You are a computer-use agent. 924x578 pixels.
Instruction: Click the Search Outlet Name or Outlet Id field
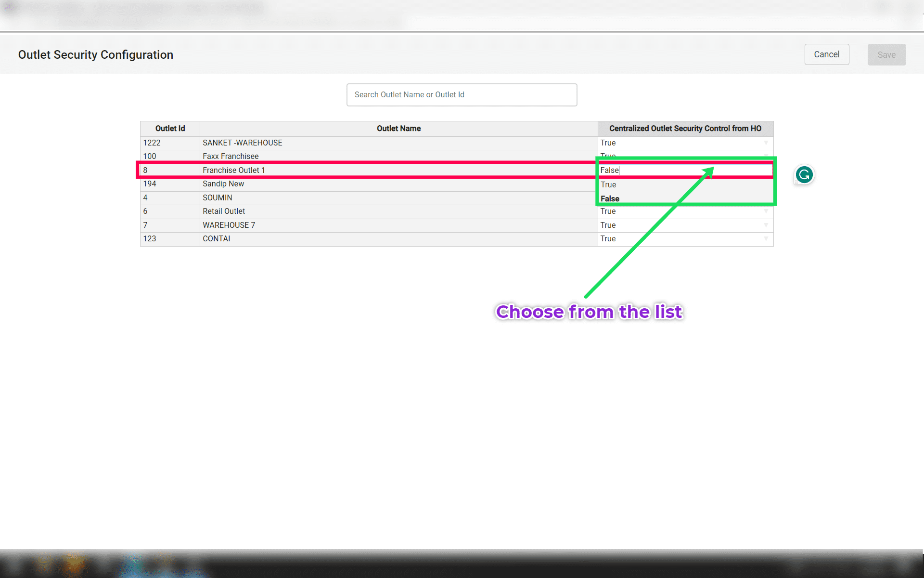462,95
